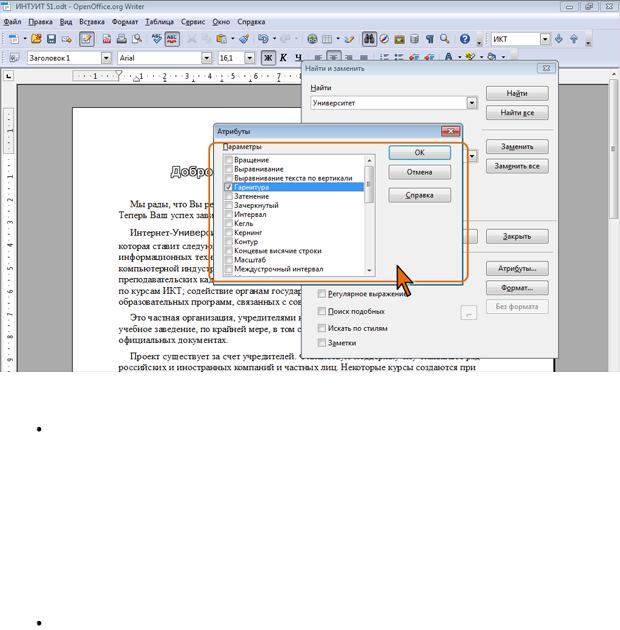Image resolution: width=620 pixels, height=630 pixels.
Task: Enable Поиск подобных option
Action: (322, 311)
